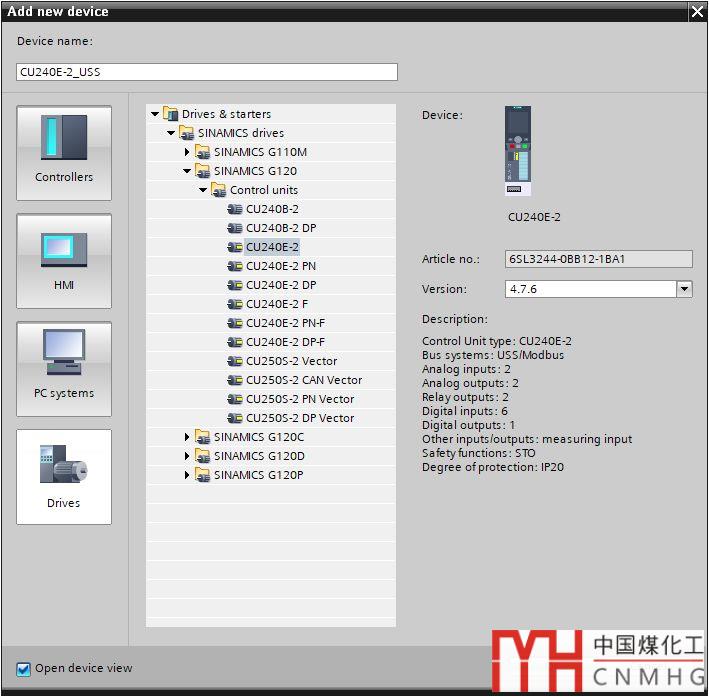Open the Version dropdown arrow
The image size is (709, 697).
click(x=684, y=289)
